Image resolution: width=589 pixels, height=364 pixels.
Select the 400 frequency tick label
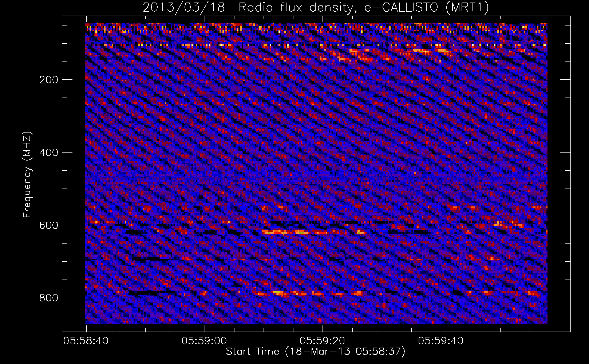coord(49,153)
